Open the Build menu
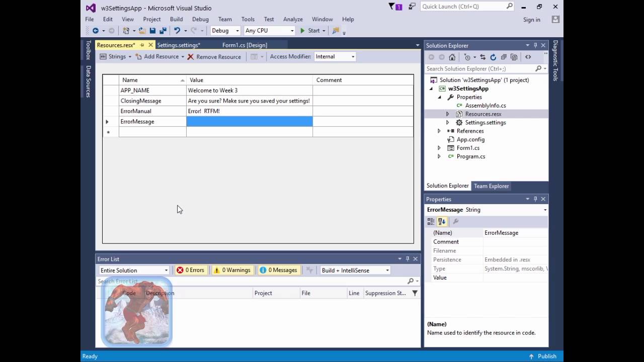 click(176, 19)
